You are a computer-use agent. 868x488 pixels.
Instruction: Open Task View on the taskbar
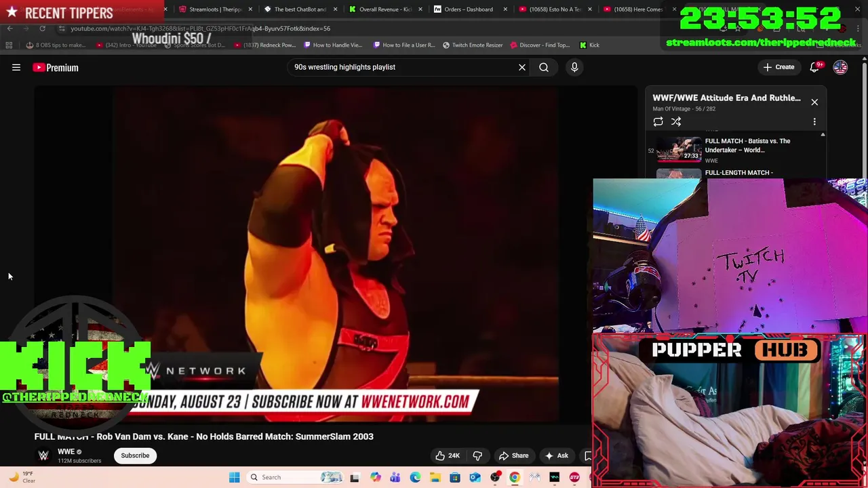[355, 477]
